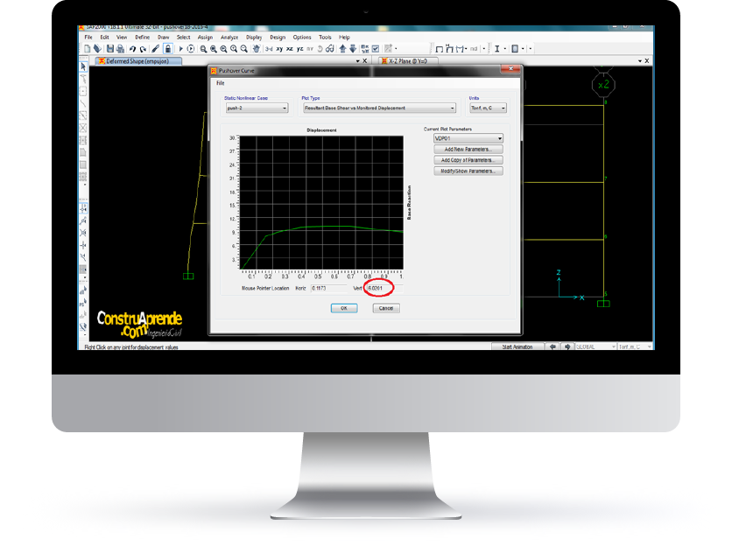
Task: Click the perspective glasses icon
Action: coord(330,48)
